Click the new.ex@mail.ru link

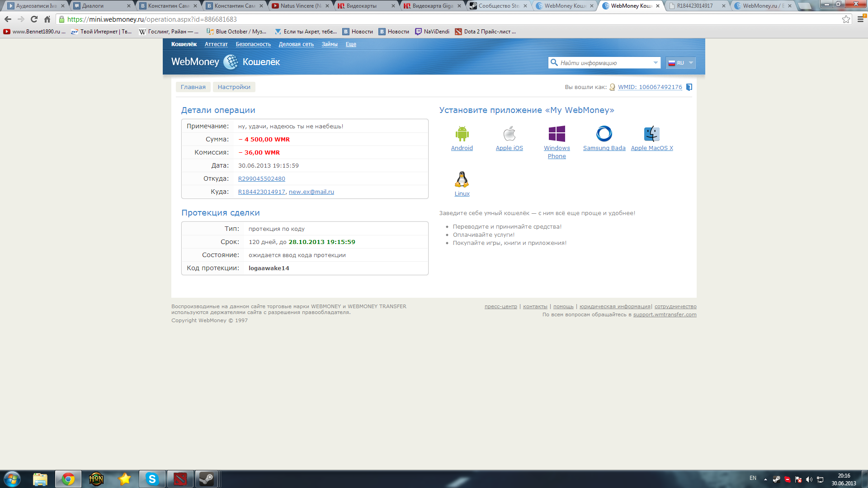pyautogui.click(x=311, y=192)
